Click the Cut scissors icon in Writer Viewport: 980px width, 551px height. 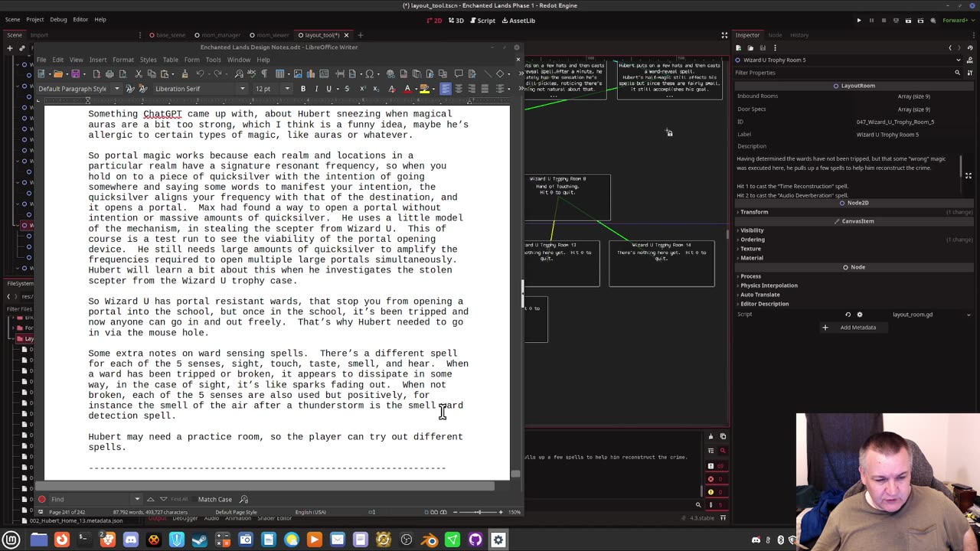click(x=139, y=73)
